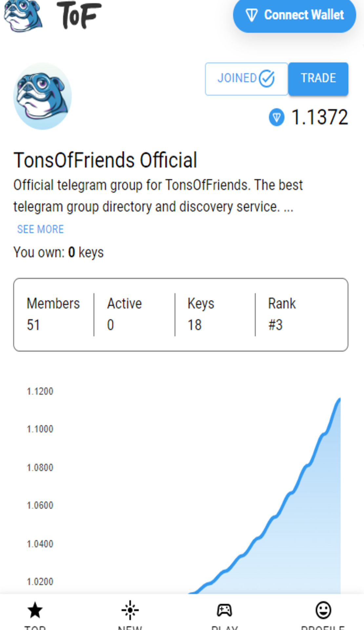This screenshot has width=364, height=630.
Task: Click the truncated group description text
Action: 158,196
